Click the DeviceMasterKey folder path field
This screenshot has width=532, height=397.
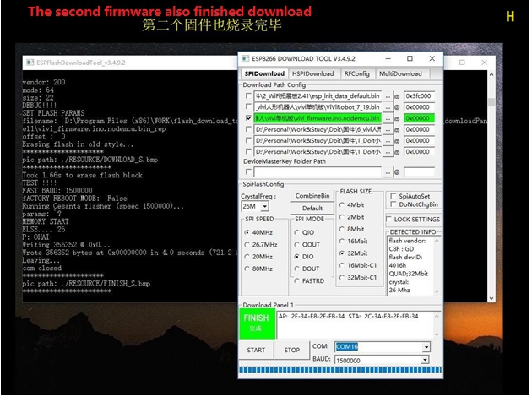pyautogui.click(x=318, y=172)
